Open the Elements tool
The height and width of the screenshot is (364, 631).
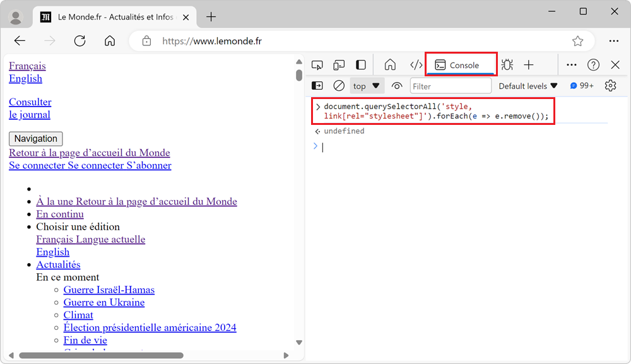click(x=416, y=65)
